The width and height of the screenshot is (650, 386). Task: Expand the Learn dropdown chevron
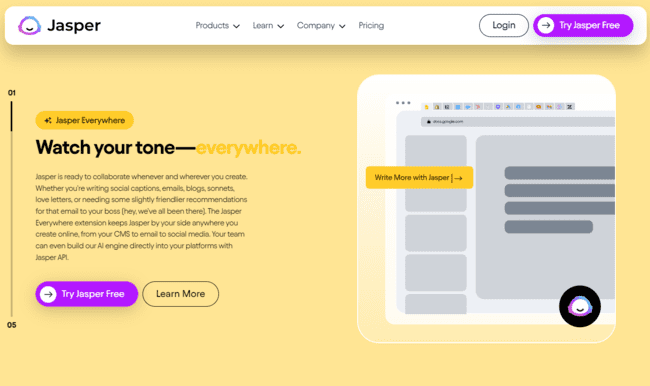click(x=281, y=26)
